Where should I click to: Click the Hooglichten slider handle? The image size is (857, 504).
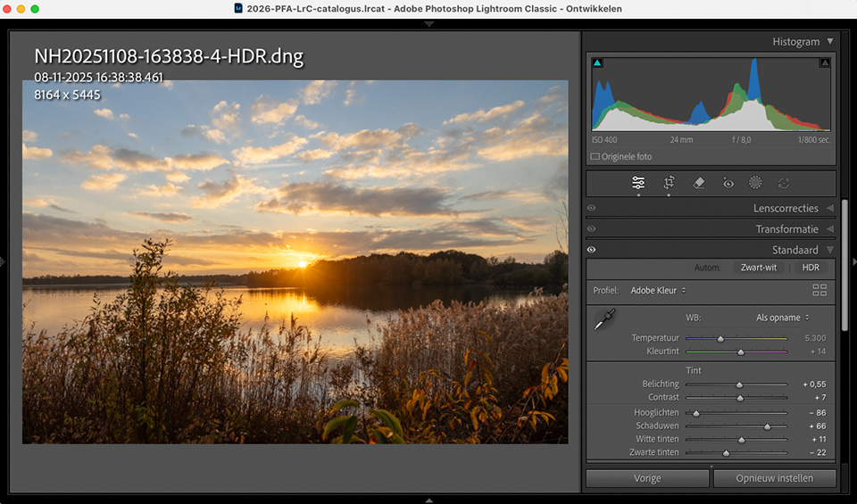click(695, 413)
